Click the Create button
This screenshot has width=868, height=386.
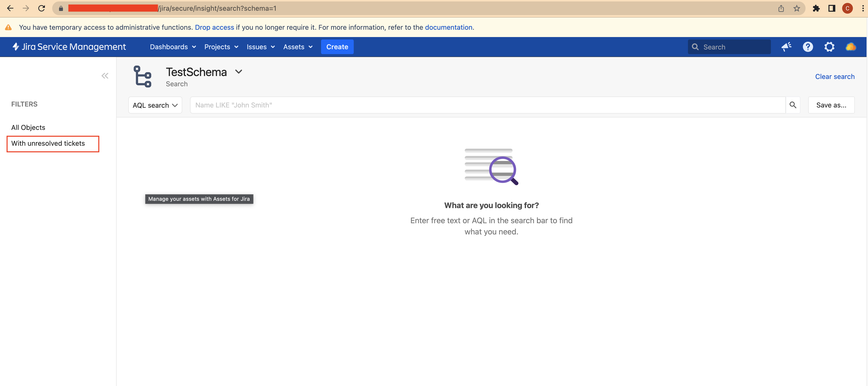(x=337, y=47)
